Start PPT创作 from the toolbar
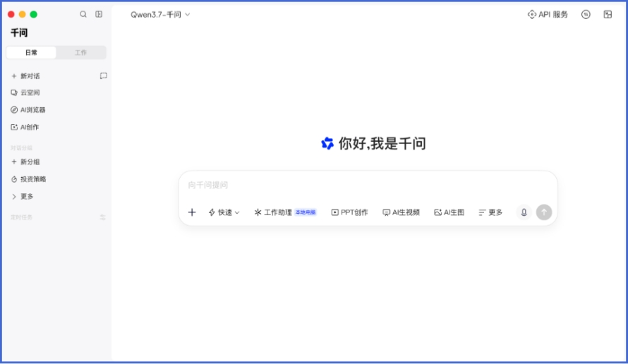Viewport: 628px width, 364px height. 350,212
